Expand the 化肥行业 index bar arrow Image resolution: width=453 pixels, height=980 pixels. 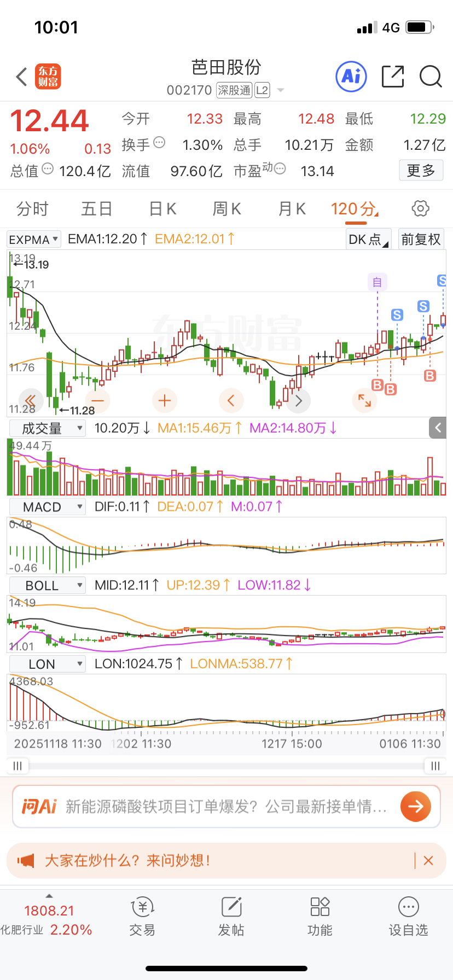point(49,896)
